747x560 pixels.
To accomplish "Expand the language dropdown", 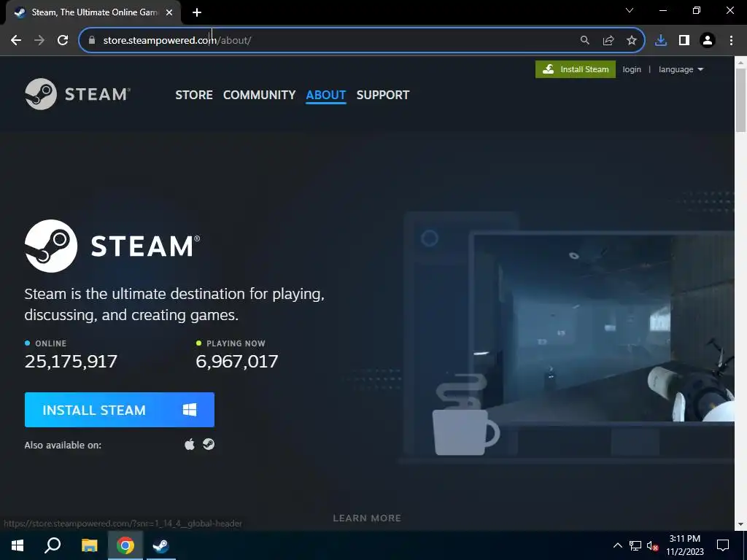I will pyautogui.click(x=681, y=69).
